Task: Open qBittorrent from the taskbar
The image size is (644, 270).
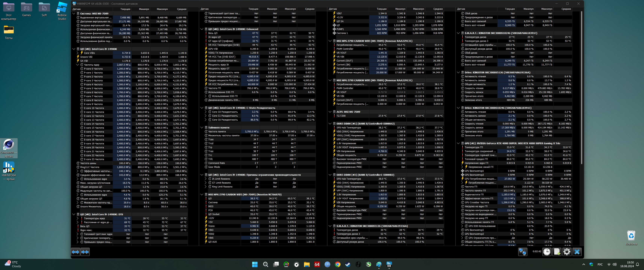Action: (327, 264)
